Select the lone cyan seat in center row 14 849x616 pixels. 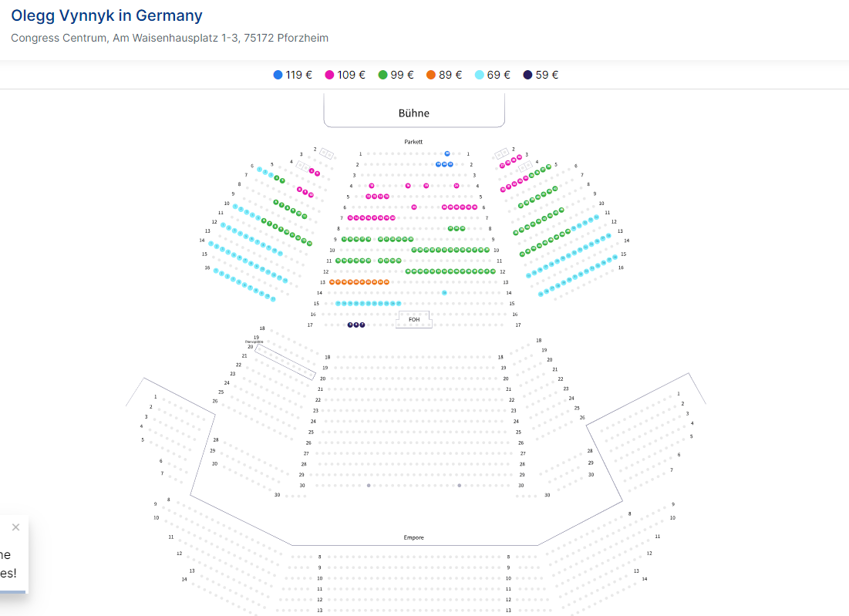tap(445, 293)
